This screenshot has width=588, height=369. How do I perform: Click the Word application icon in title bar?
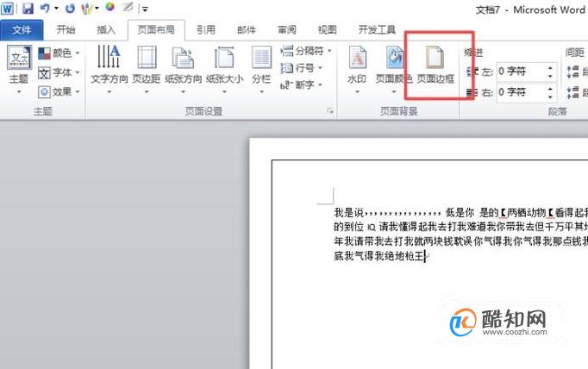pos(8,9)
